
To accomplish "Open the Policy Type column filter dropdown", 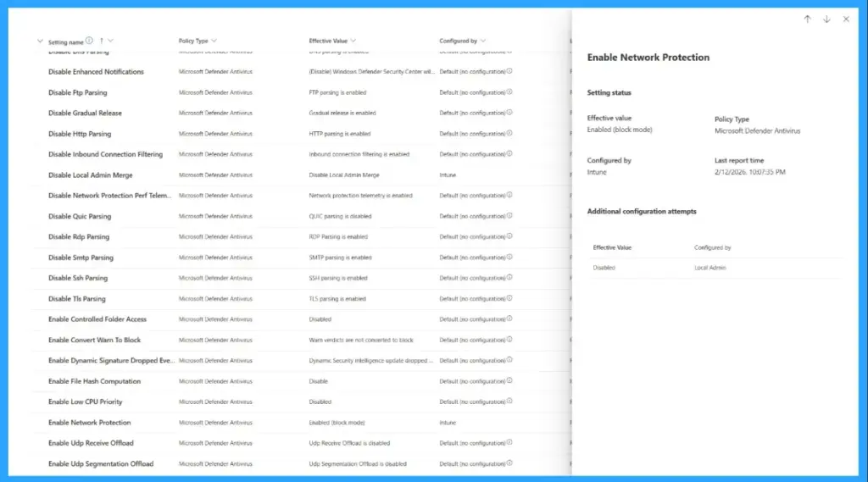I will point(214,41).
